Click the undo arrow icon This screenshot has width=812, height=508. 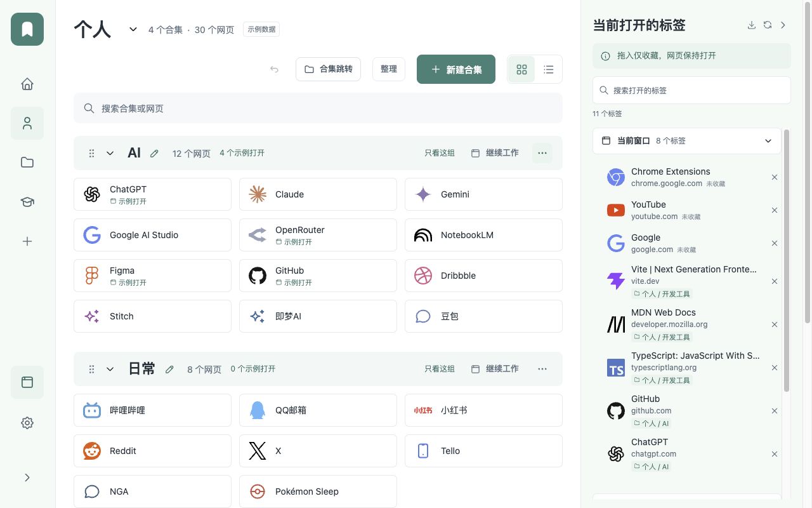pos(274,69)
